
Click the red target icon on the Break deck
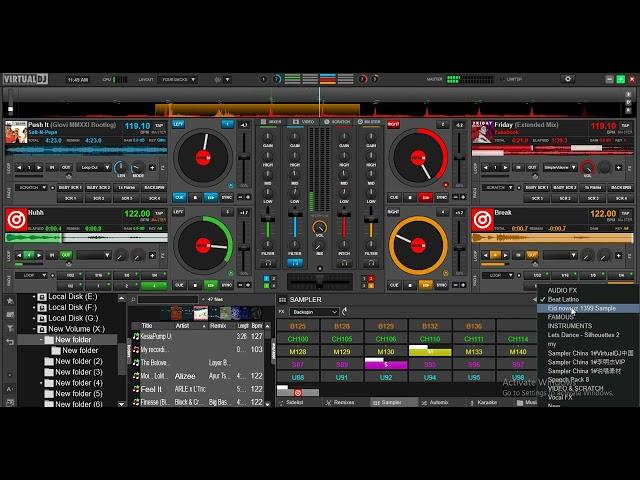click(482, 220)
